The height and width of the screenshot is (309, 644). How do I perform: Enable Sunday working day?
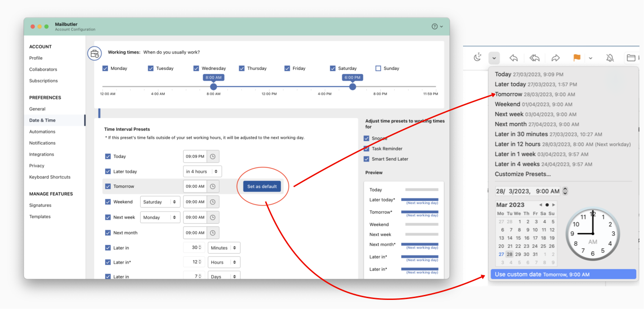[x=378, y=69]
